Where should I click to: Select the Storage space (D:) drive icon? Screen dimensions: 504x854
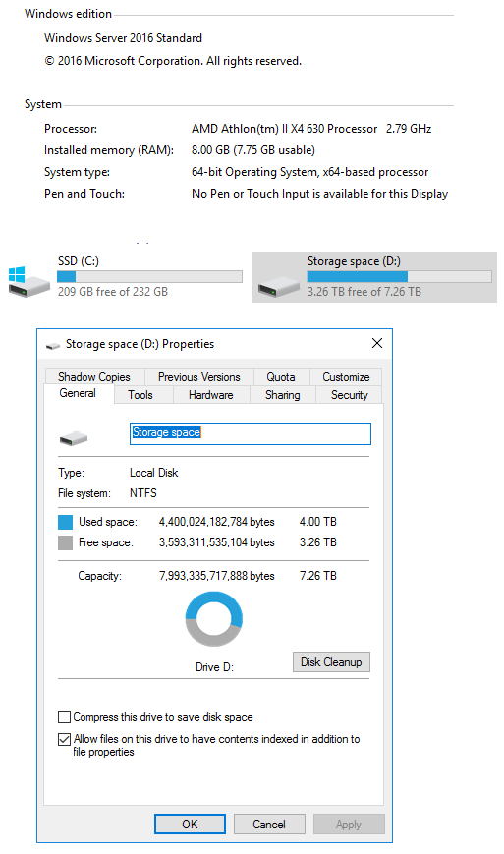pos(279,286)
